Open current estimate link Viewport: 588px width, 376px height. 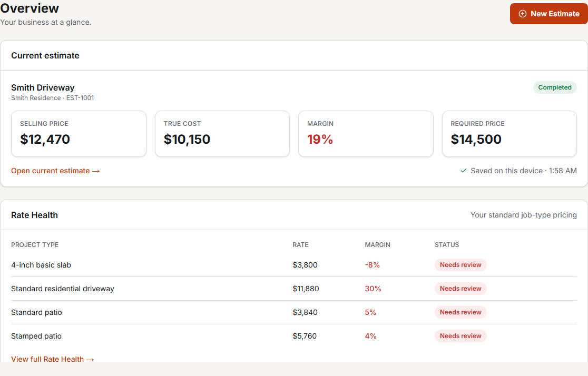55,171
